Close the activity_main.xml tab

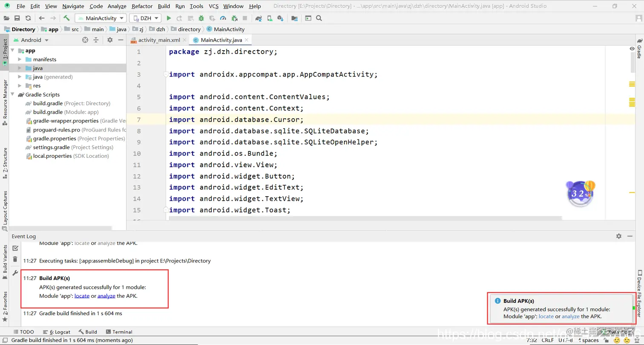point(184,40)
